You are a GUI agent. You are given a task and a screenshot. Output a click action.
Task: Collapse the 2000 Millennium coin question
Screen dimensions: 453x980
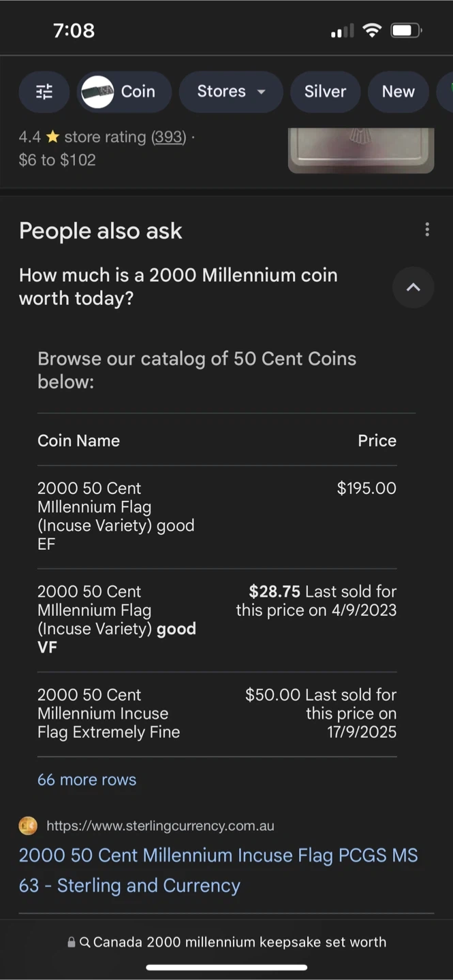click(413, 287)
